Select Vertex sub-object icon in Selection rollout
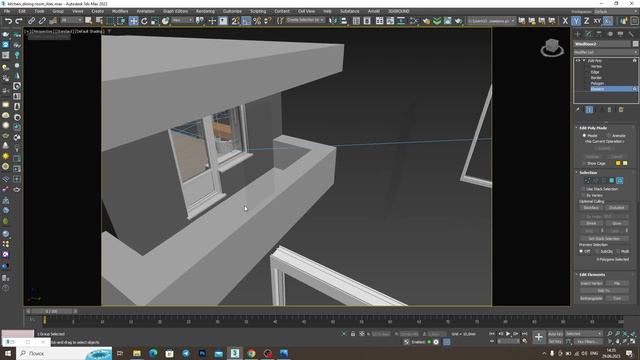Image resolution: width=640 pixels, height=360 pixels. pyautogui.click(x=587, y=180)
